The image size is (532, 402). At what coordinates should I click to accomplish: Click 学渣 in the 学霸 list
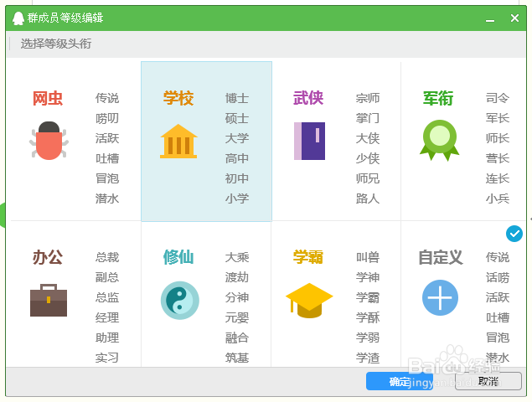[368, 358]
